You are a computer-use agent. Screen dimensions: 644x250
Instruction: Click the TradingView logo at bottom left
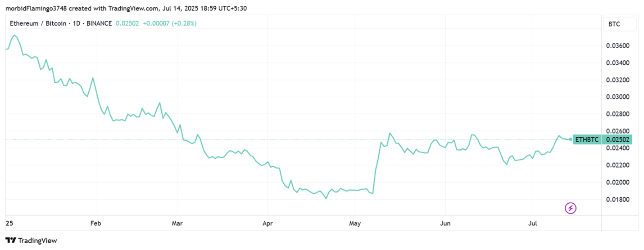pos(31,241)
